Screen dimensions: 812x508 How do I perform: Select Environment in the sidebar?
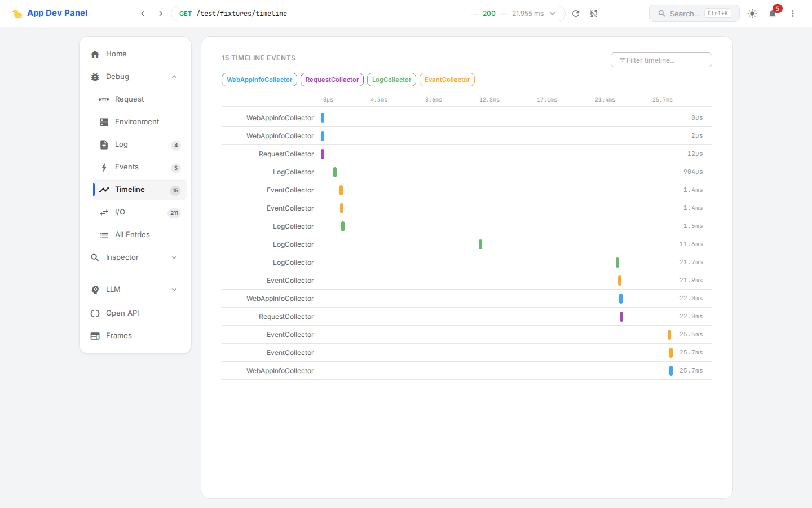137,122
